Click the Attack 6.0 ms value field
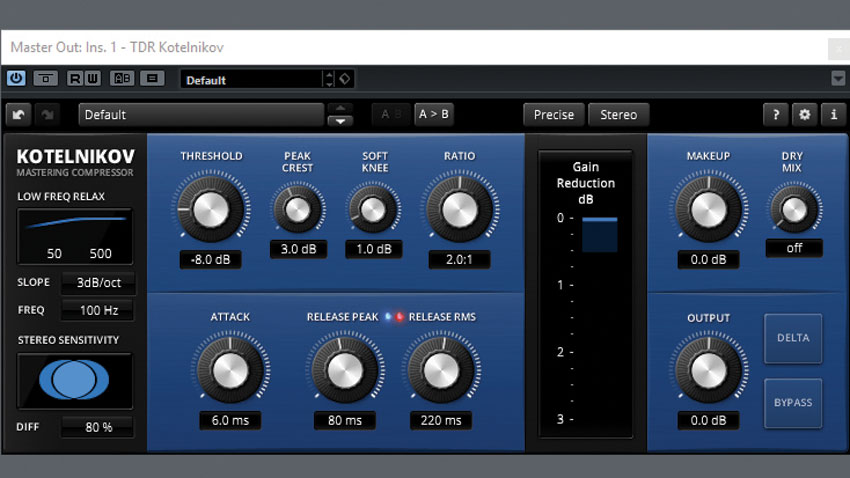The height and width of the screenshot is (478, 850). point(230,421)
